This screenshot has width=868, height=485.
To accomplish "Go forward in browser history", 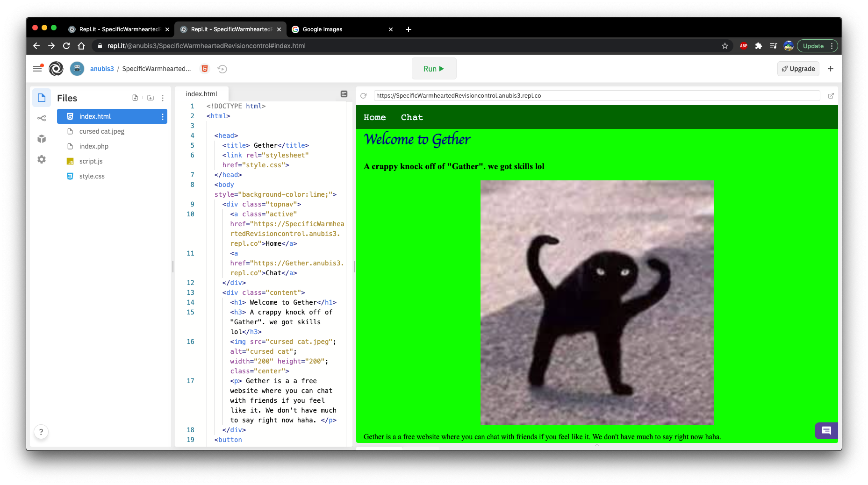I will [x=51, y=46].
